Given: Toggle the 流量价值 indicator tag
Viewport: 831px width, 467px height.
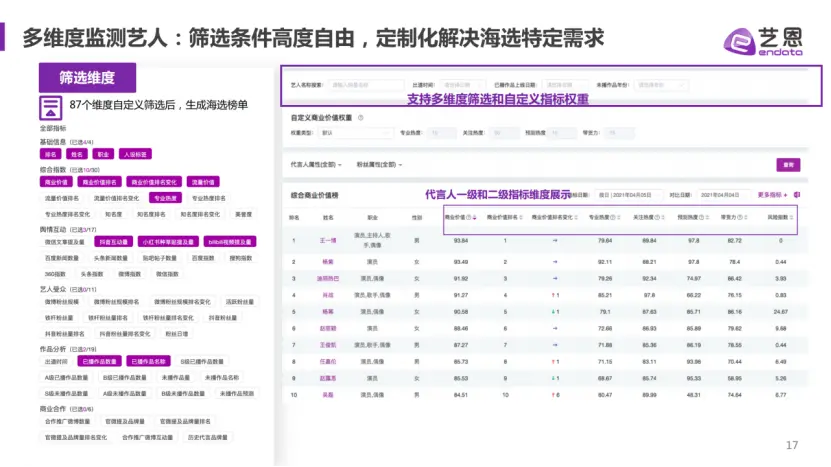Looking at the screenshot, I should click(x=203, y=182).
